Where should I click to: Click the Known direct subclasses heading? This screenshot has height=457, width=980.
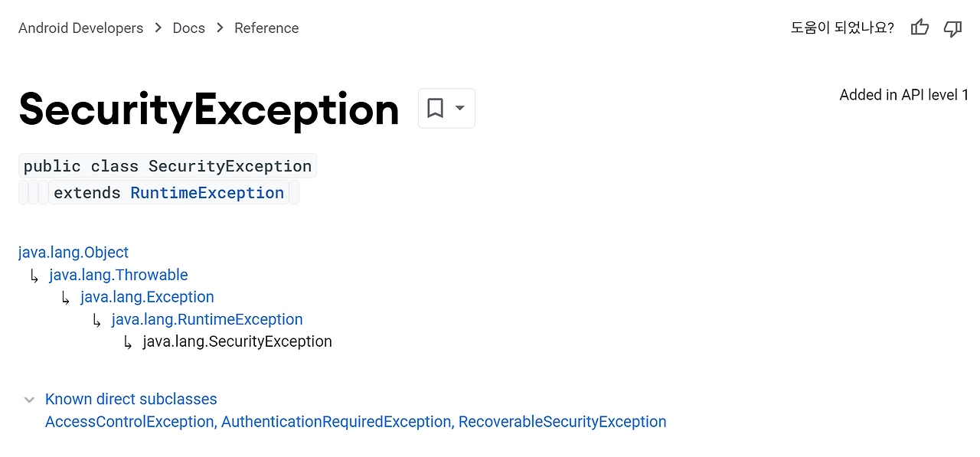click(131, 399)
